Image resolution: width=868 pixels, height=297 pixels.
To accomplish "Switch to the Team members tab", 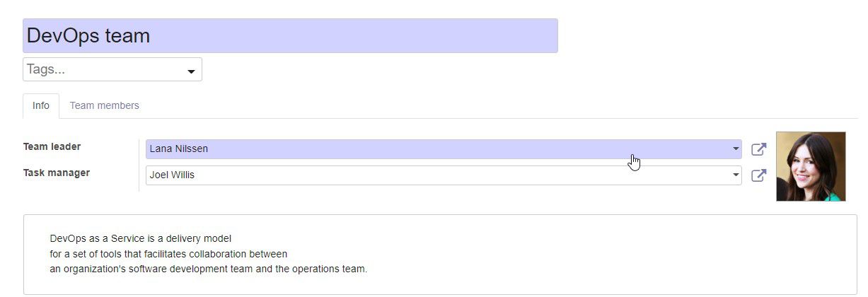I will (x=104, y=105).
